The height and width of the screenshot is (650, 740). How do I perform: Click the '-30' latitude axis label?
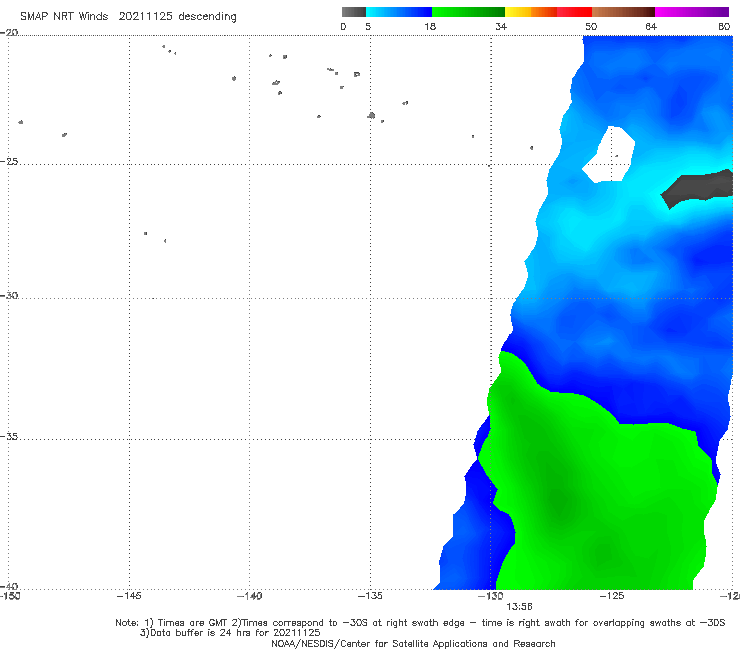click(x=9, y=295)
